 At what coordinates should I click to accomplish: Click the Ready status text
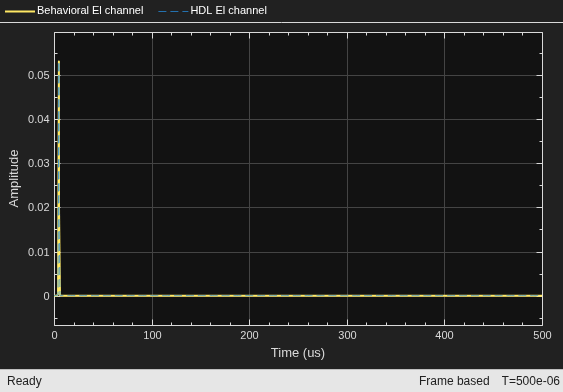[24, 381]
